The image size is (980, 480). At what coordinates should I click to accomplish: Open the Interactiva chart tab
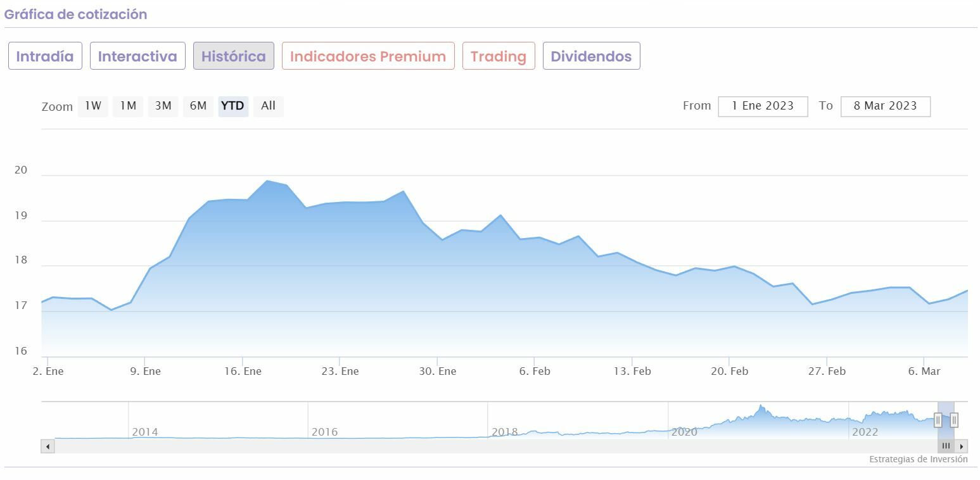click(137, 56)
